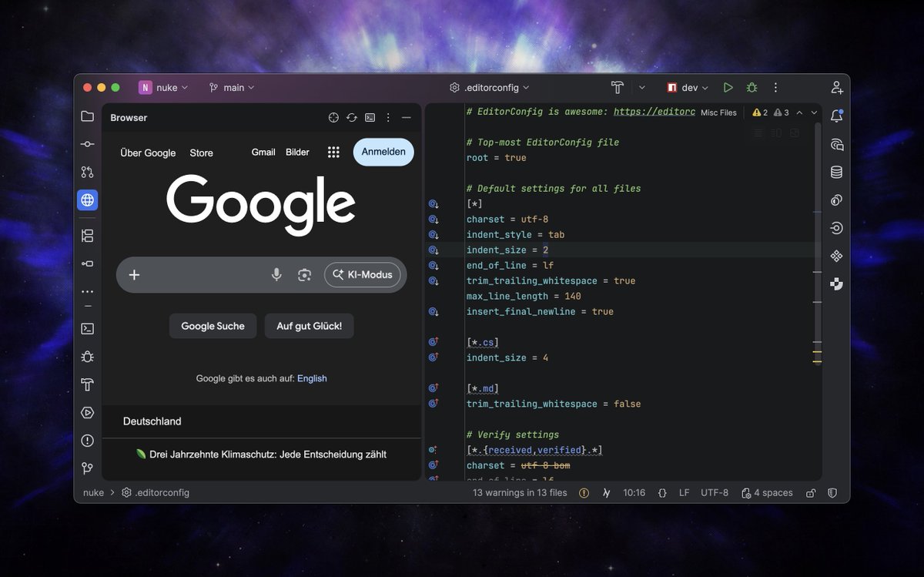Open the Problems tool window
This screenshot has width=924, height=577.
(x=87, y=440)
